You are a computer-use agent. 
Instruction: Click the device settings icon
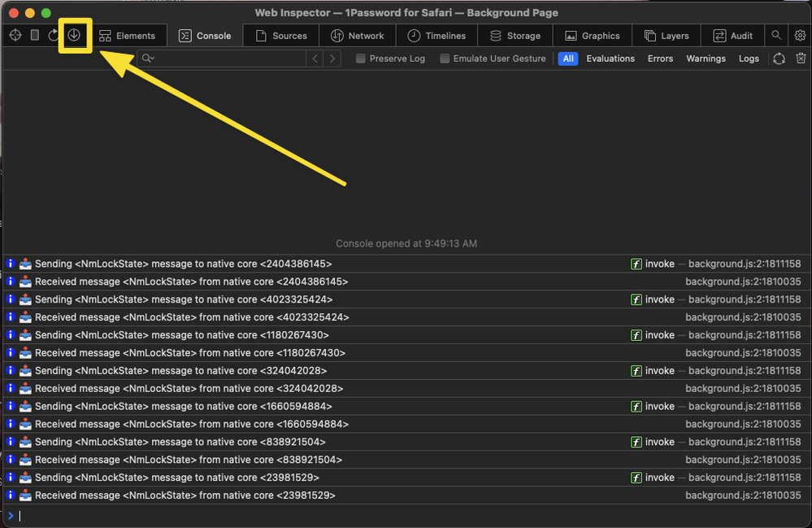click(34, 35)
